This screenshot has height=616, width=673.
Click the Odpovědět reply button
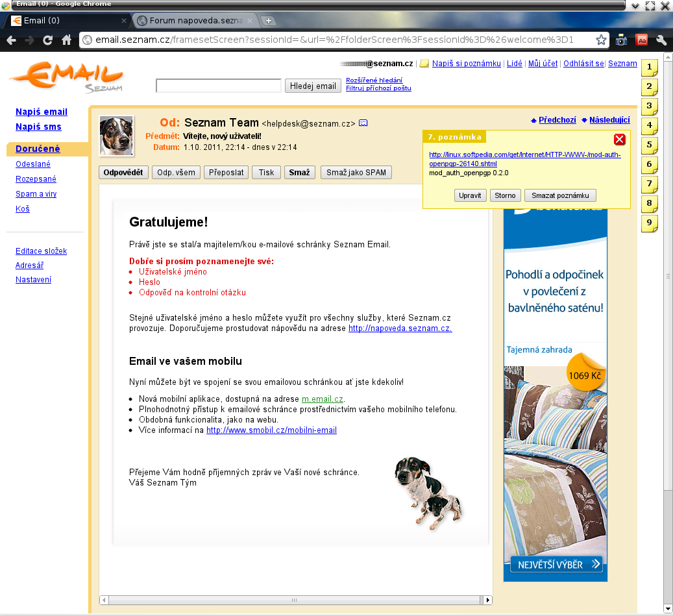[123, 173]
